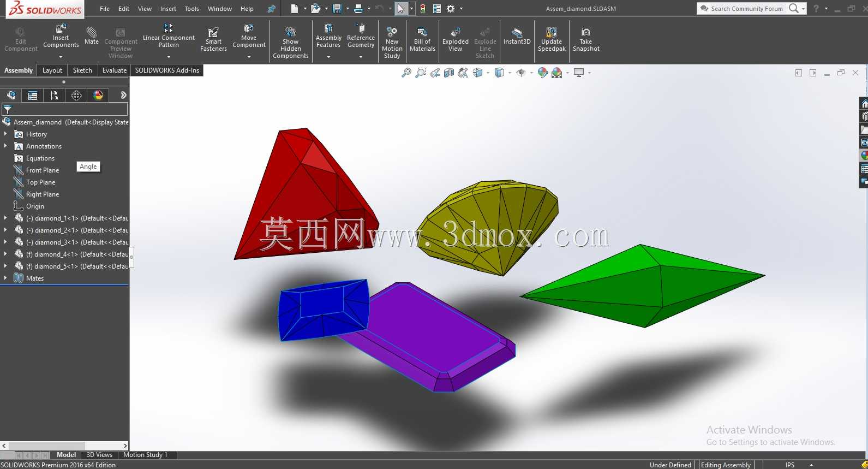868x469 pixels.
Task: Click the Print icon
Action: (x=358, y=9)
